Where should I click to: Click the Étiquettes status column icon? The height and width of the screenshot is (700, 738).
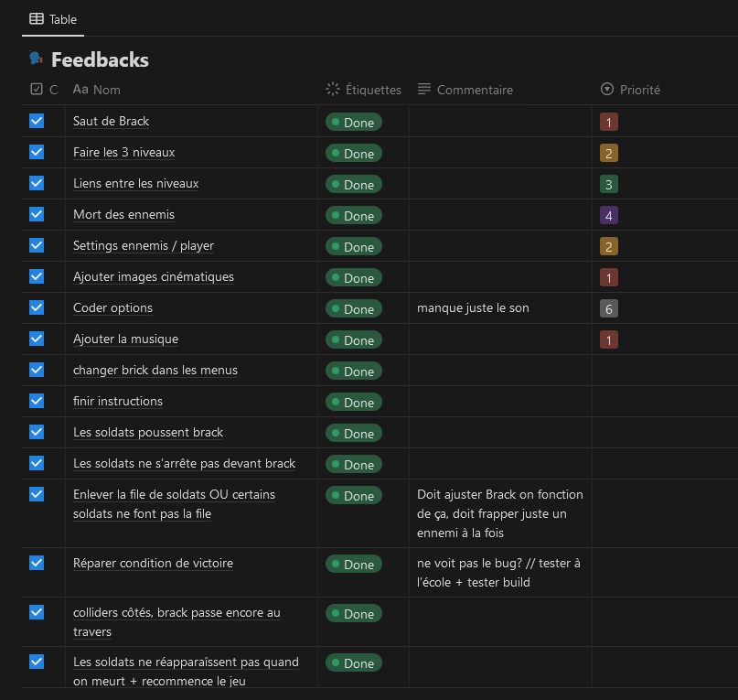click(333, 90)
